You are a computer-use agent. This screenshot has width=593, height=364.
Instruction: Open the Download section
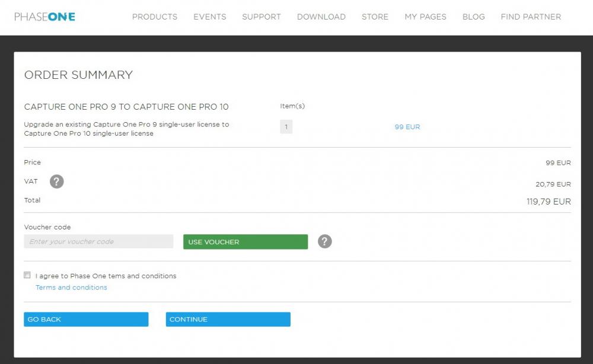321,17
